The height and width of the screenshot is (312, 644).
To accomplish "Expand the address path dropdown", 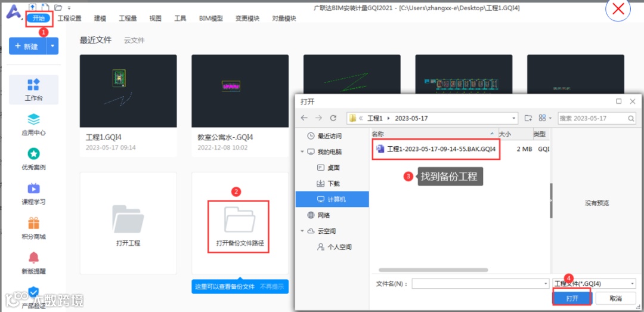I will tap(514, 118).
